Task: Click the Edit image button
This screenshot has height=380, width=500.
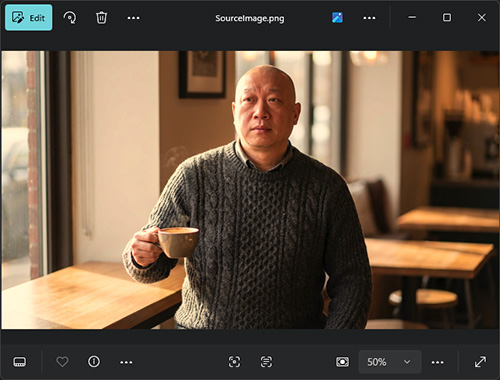Action: tap(28, 18)
